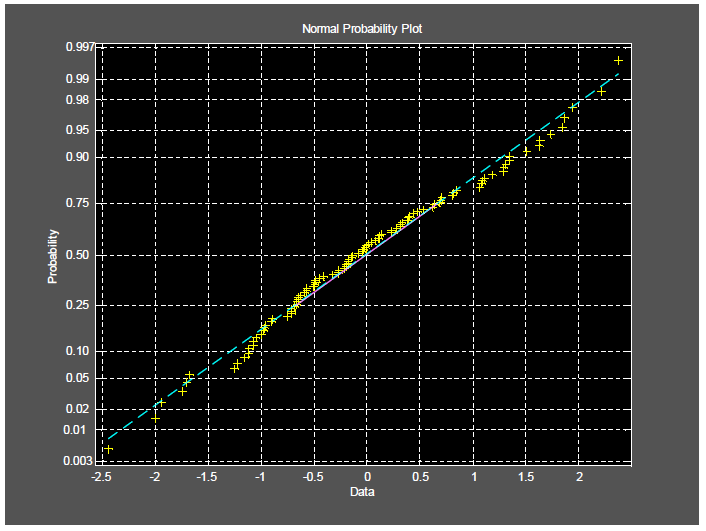This screenshot has height=531, width=706.
Task: Click y-axis tick label 0.003
Action: tap(79, 461)
